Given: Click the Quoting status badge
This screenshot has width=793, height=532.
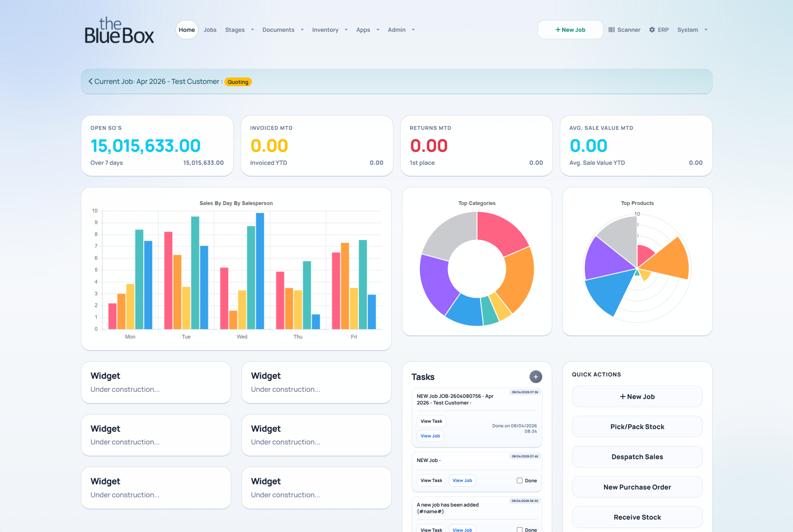Looking at the screenshot, I should [x=238, y=82].
